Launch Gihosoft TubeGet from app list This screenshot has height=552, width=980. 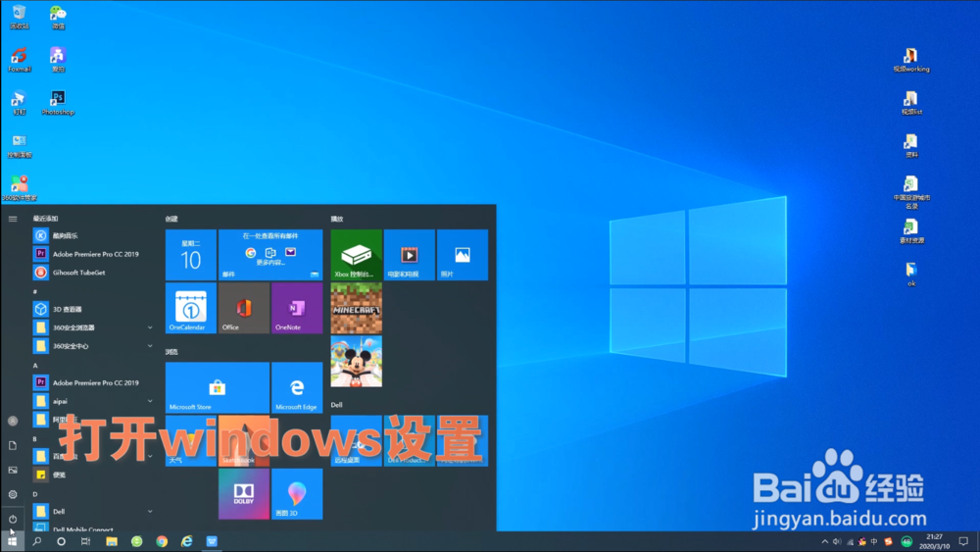92,273
